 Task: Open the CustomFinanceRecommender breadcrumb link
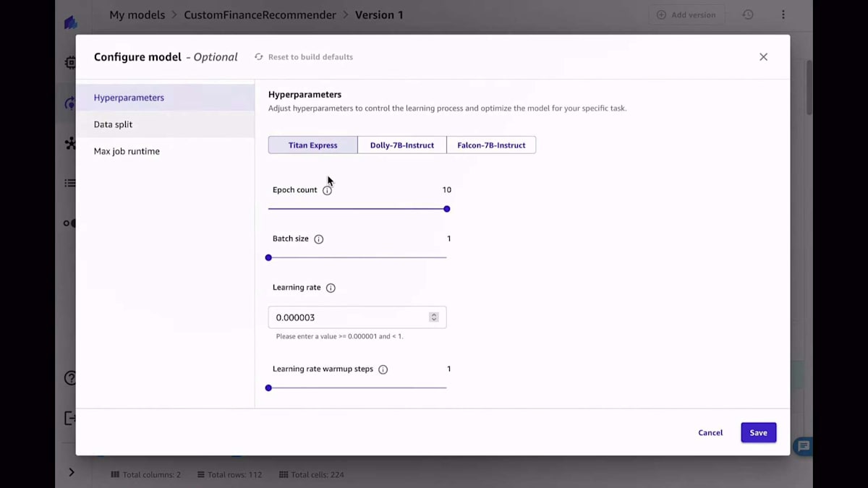point(260,15)
